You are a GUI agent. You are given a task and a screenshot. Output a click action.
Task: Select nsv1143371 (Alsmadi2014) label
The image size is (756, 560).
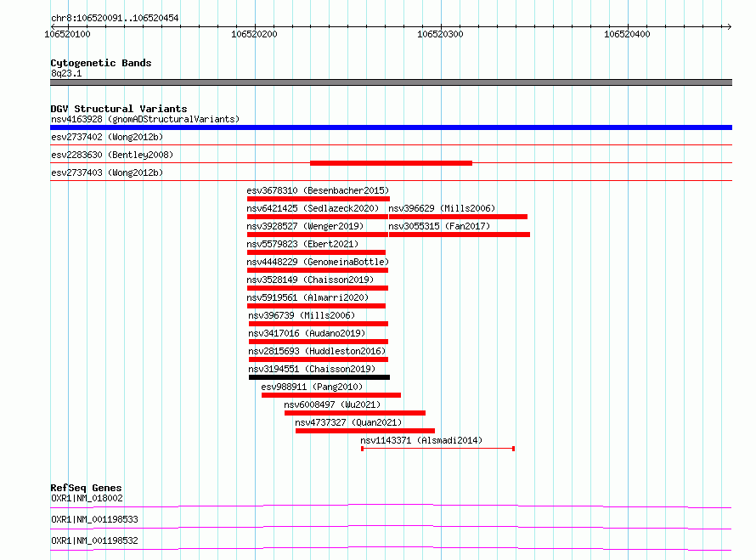421,440
